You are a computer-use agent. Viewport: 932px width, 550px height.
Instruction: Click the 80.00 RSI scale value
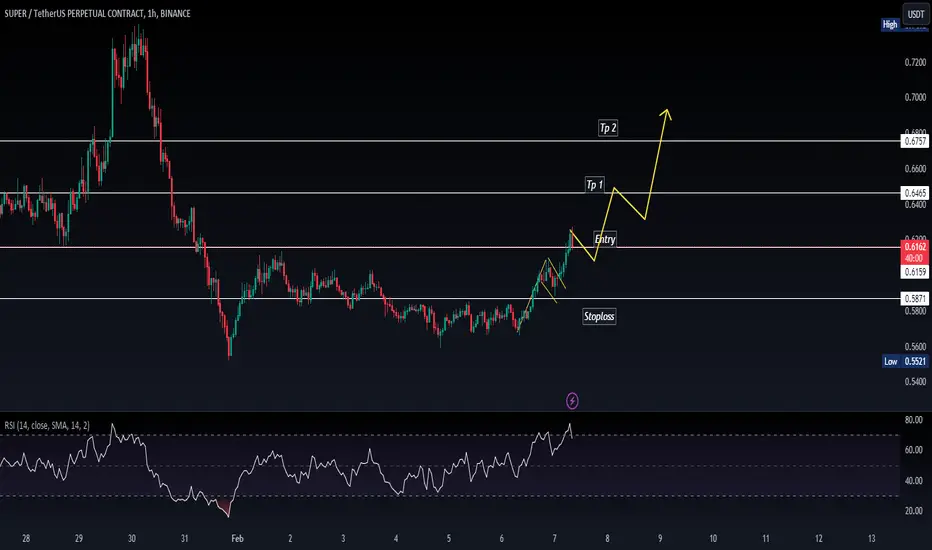tap(914, 420)
